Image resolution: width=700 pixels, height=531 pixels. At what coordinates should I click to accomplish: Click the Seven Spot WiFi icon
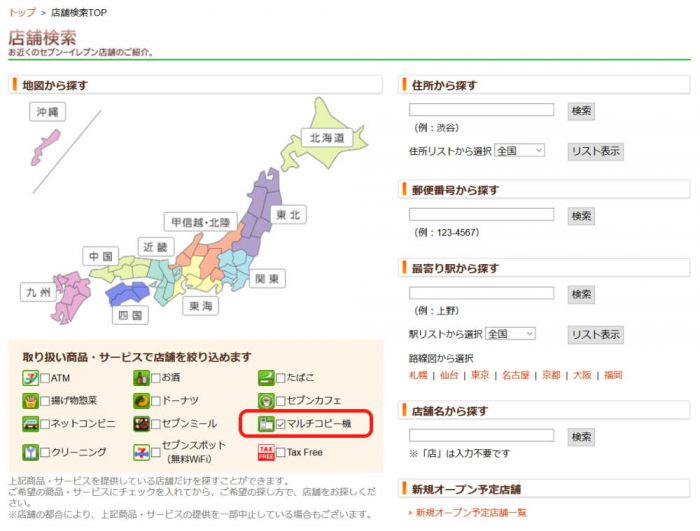coord(141,452)
